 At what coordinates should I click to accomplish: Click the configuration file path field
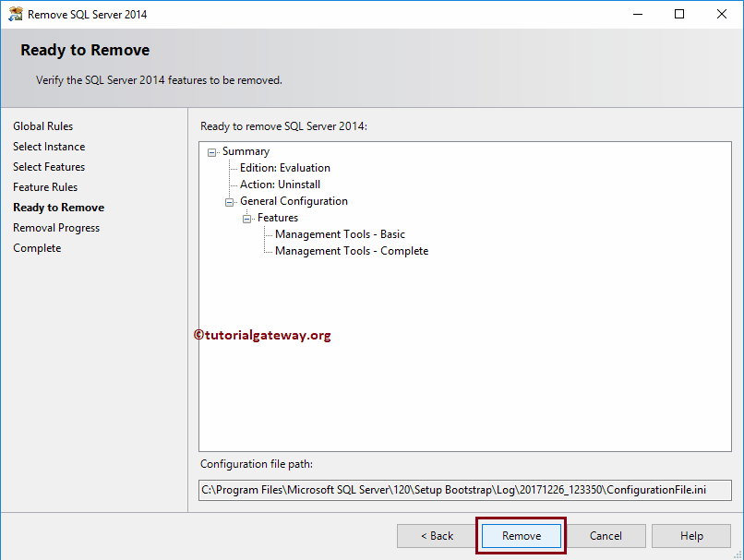(465, 490)
